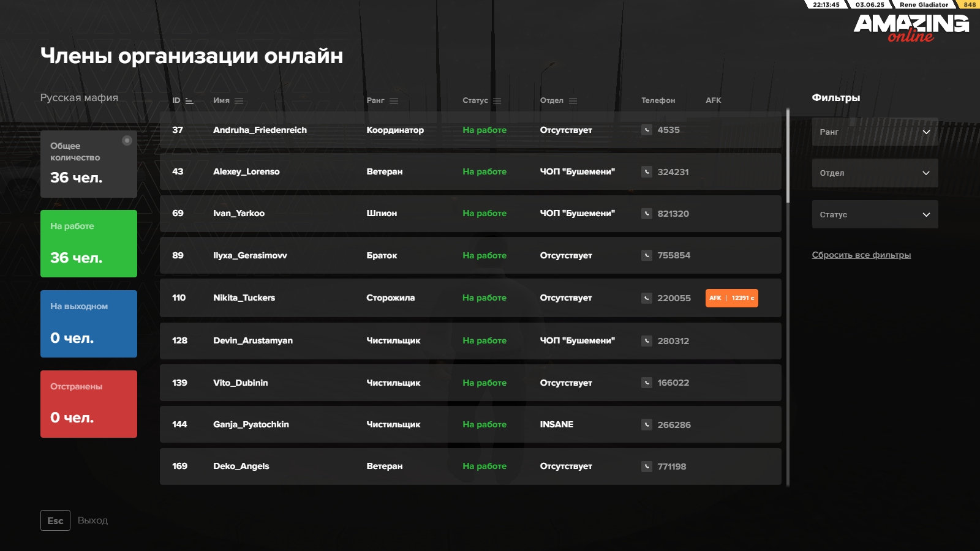Click the member list scrollbar thumb
The height and width of the screenshot is (551, 980).
(788, 156)
